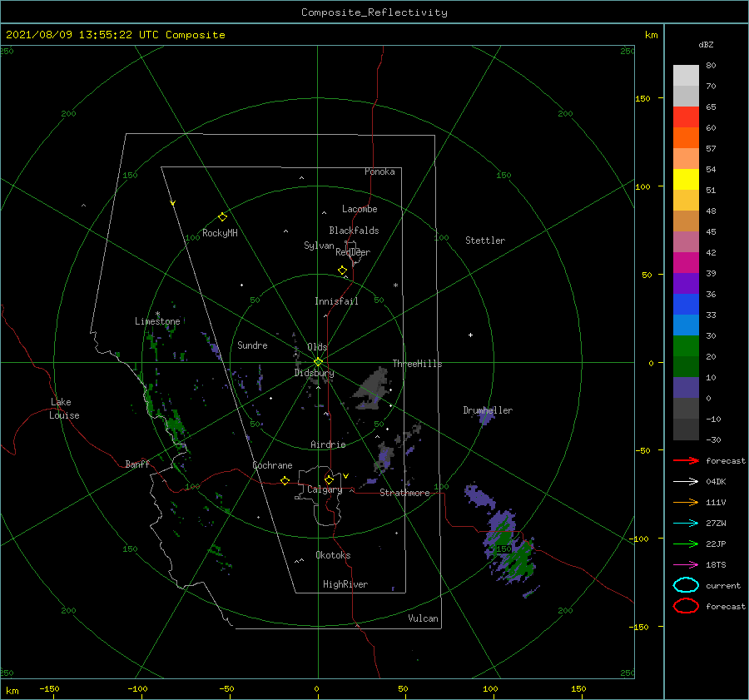Pick the red 60-65 dBZ color swatch
This screenshot has width=749, height=700.
tap(686, 117)
